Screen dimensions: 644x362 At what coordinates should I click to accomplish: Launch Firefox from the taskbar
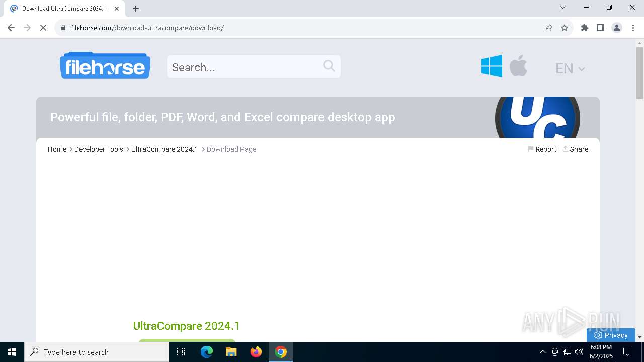click(x=256, y=352)
